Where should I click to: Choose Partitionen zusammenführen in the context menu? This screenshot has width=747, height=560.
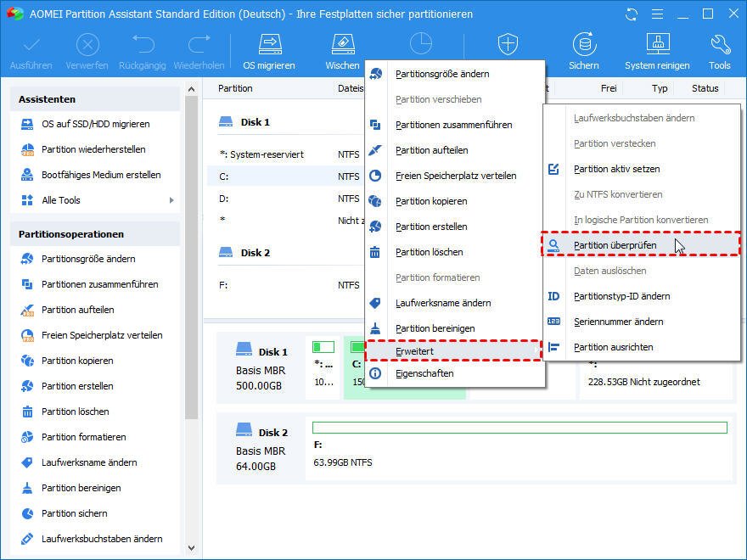coord(455,125)
